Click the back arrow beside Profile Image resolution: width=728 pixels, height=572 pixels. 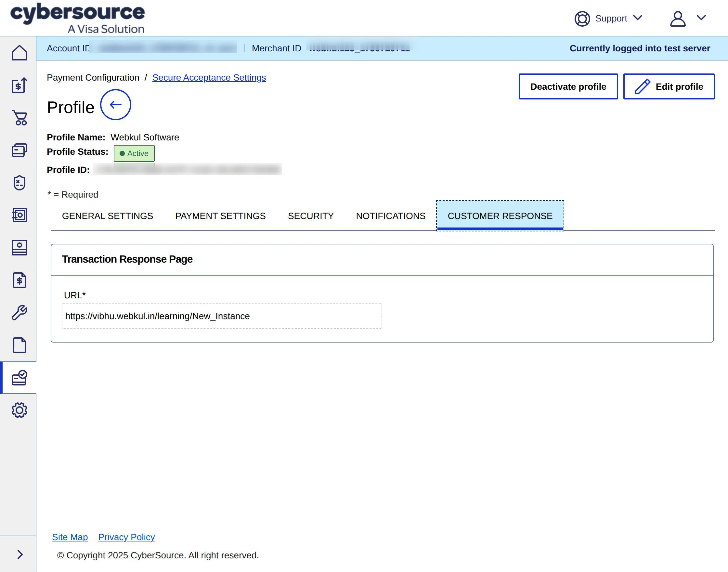pos(115,105)
